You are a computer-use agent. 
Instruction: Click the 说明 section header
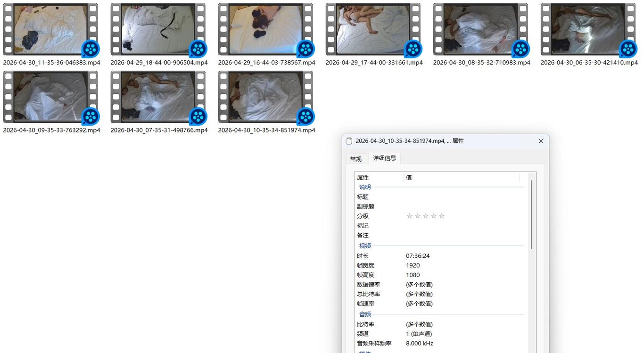pyautogui.click(x=365, y=187)
